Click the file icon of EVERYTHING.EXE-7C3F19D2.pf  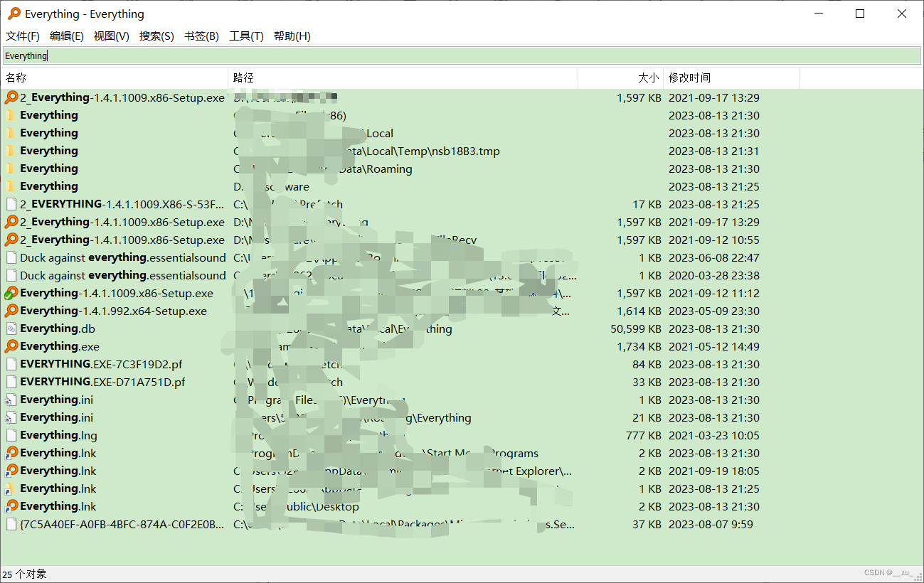11,364
